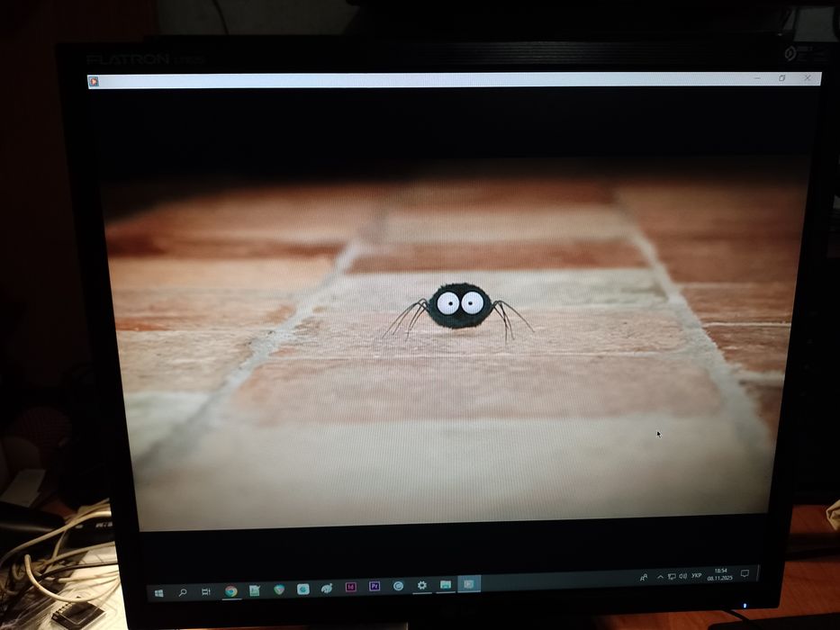Screen dimensions: 840x630
Task: Close the media player window
Action: [x=808, y=78]
